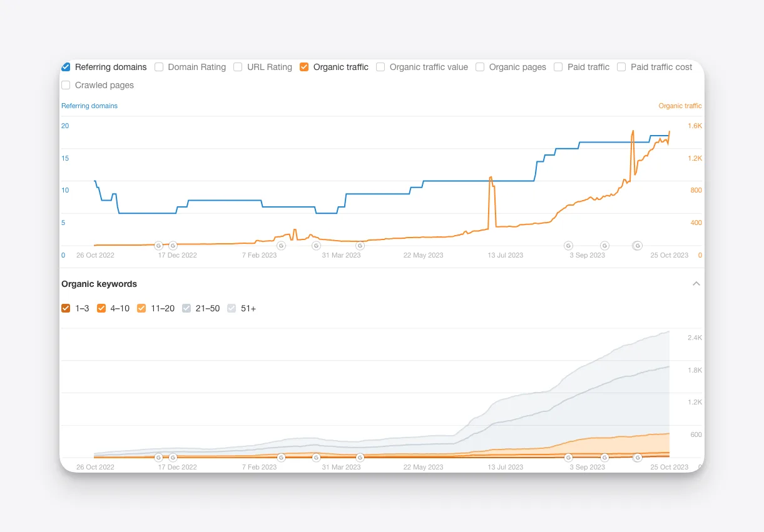Click the 20 value on the referring domains axis

click(x=65, y=126)
